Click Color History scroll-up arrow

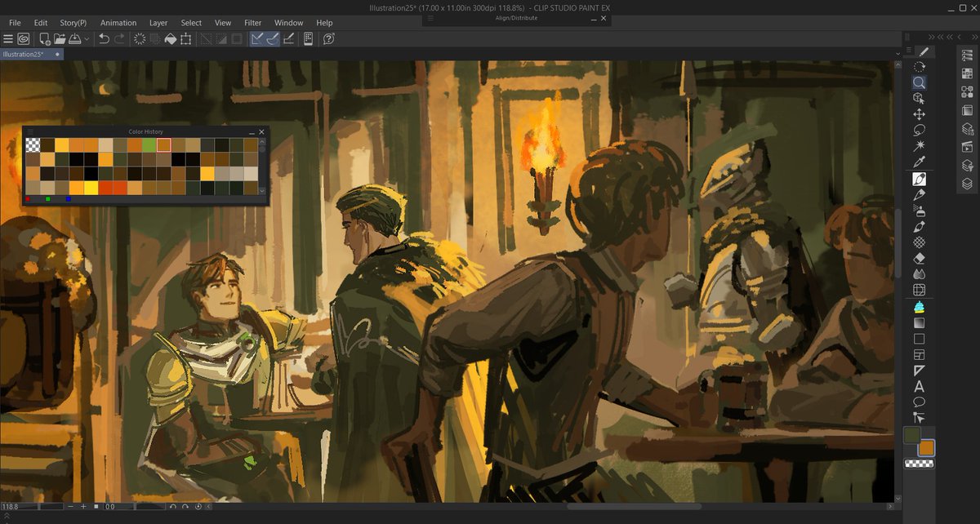click(262, 141)
